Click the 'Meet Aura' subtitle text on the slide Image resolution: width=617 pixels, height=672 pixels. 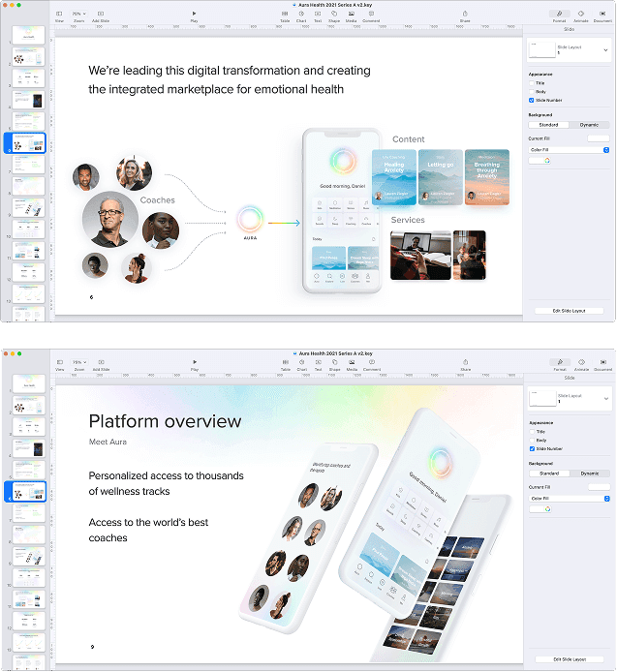pyautogui.click(x=108, y=442)
